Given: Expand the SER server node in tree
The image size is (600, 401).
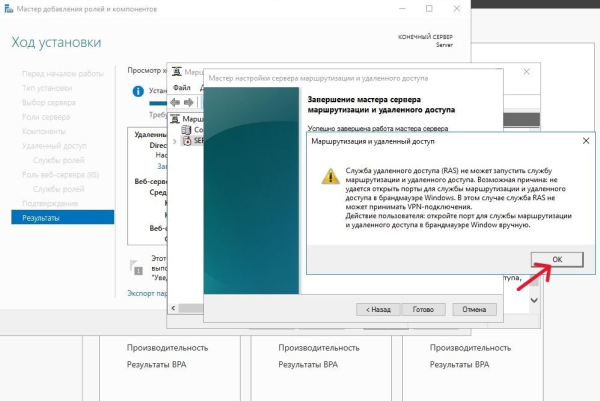Looking at the screenshot, I should [x=174, y=141].
